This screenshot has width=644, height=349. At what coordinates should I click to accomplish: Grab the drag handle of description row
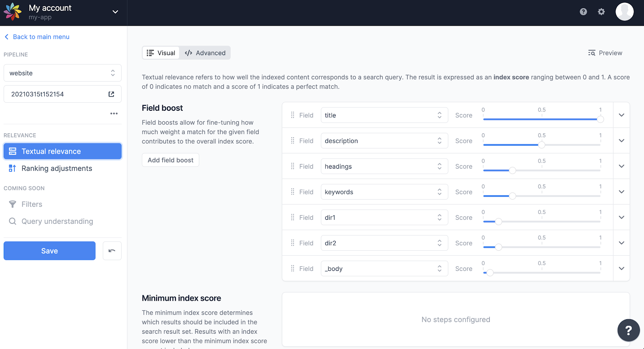pos(293,141)
